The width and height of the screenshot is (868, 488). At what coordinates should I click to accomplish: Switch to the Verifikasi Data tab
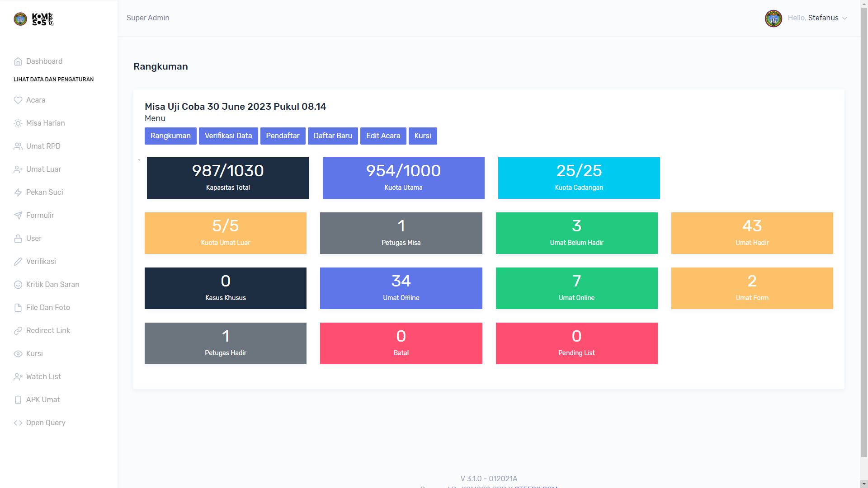point(228,136)
